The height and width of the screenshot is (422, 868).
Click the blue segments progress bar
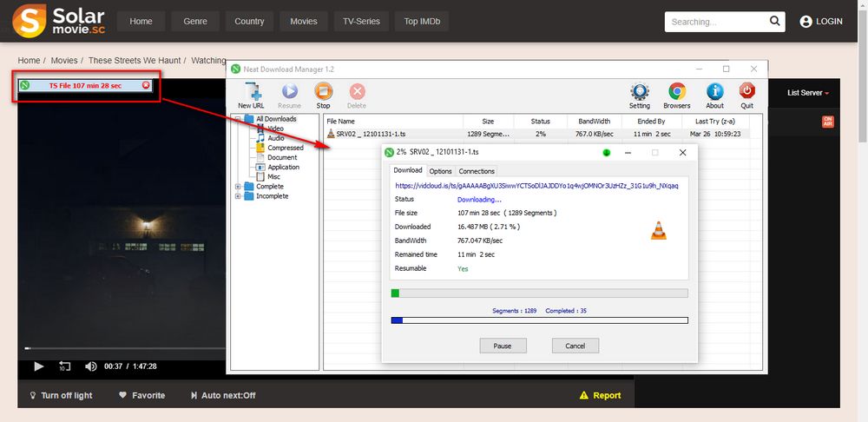[x=539, y=320]
